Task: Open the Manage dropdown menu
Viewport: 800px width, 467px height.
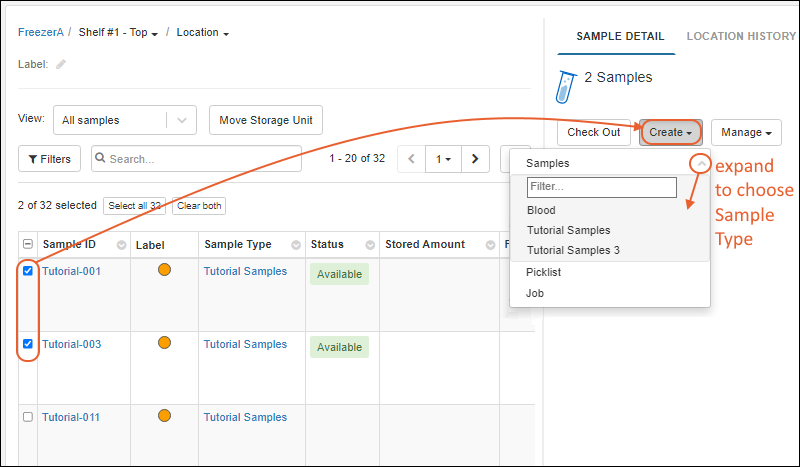Action: pos(746,132)
